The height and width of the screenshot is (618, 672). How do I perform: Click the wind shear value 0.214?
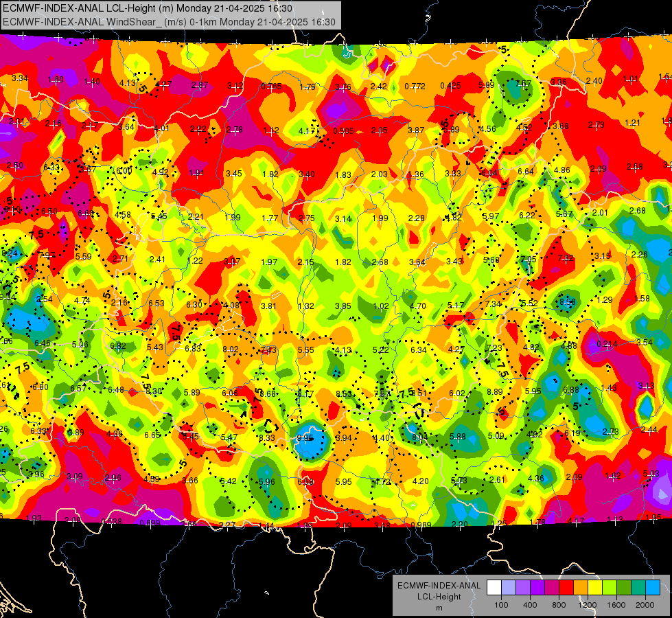click(x=607, y=344)
